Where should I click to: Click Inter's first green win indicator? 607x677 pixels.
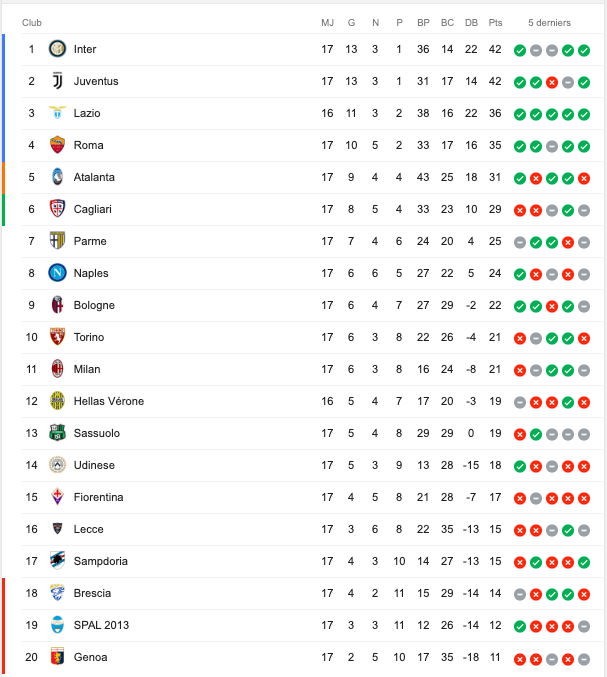[520, 51]
